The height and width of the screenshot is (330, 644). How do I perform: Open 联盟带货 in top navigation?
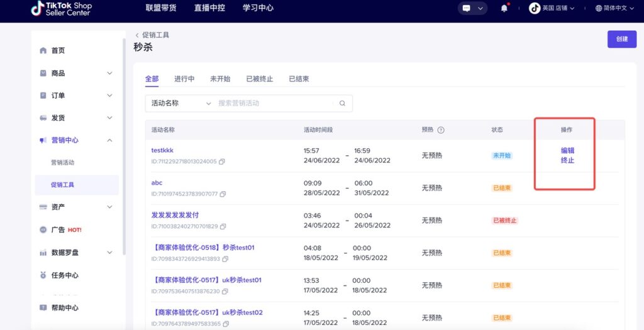pos(161,8)
